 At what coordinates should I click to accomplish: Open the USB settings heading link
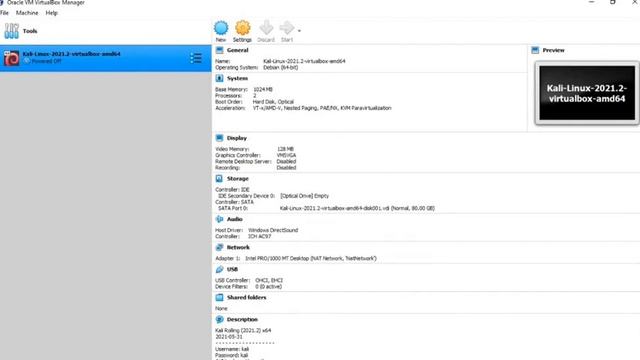tap(232, 269)
